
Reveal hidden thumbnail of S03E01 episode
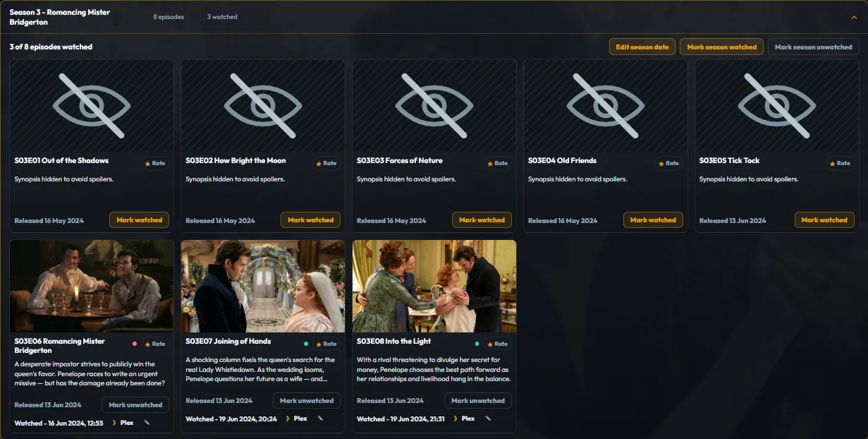pos(92,106)
